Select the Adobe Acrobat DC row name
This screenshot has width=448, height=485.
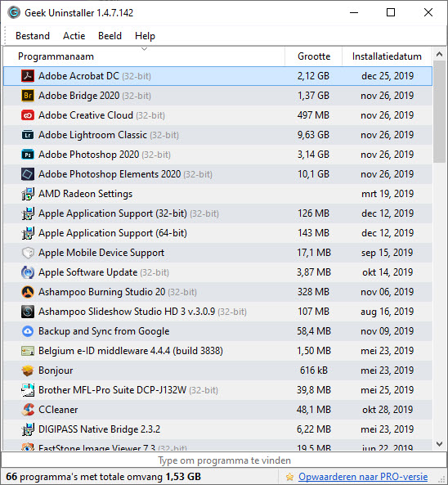pos(78,76)
